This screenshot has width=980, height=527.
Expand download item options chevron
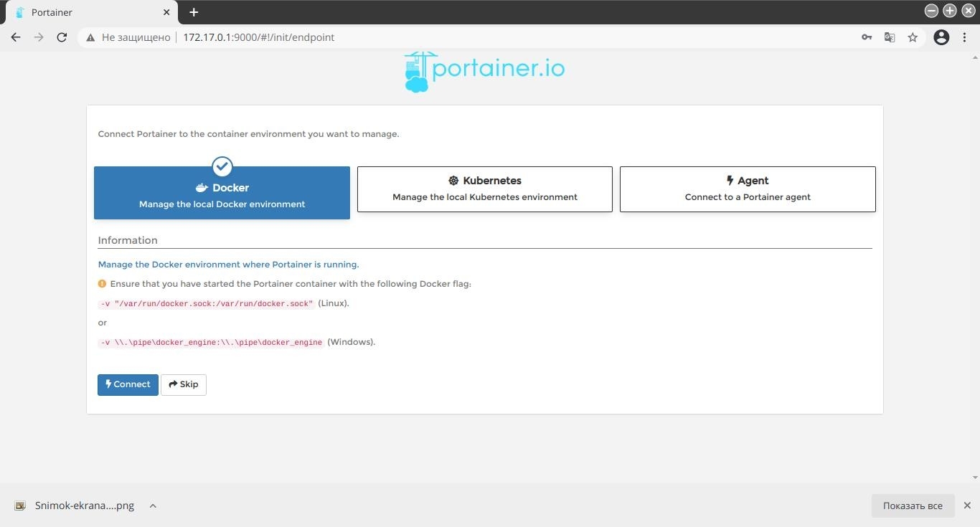pyautogui.click(x=153, y=505)
